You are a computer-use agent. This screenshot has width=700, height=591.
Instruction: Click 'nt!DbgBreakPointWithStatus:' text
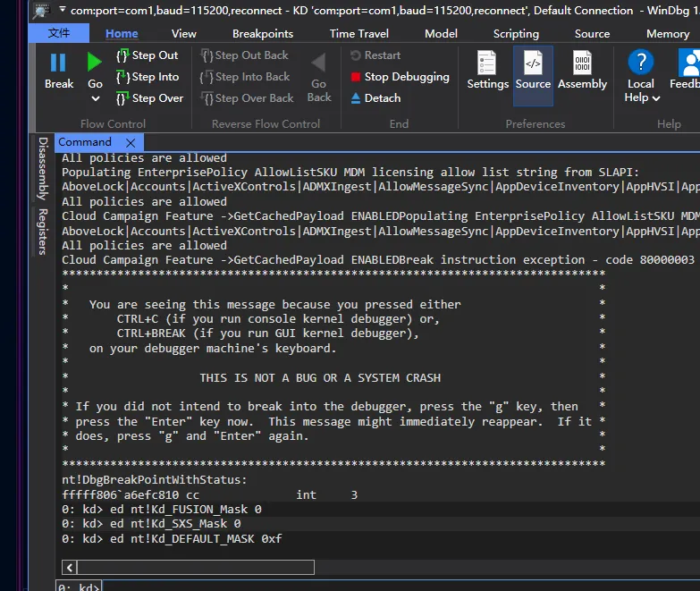click(x=155, y=480)
